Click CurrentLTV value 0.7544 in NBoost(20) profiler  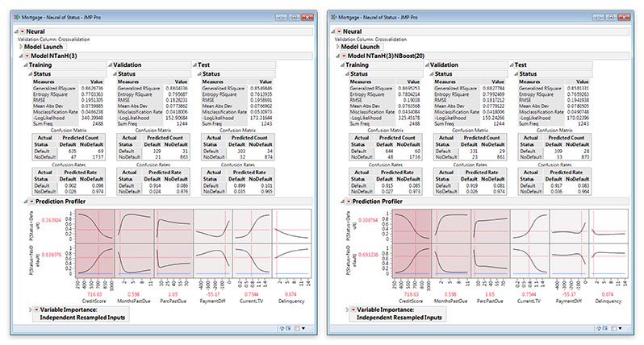pyautogui.click(x=529, y=294)
